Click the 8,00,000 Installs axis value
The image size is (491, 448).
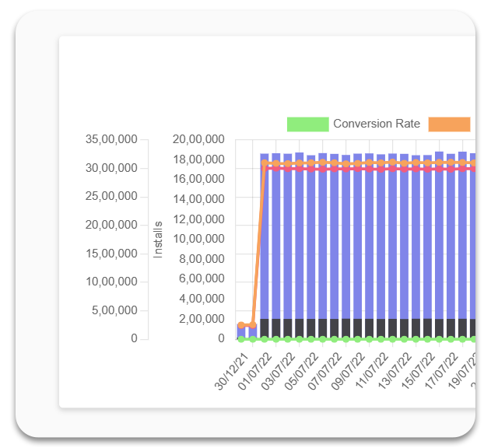(202, 259)
